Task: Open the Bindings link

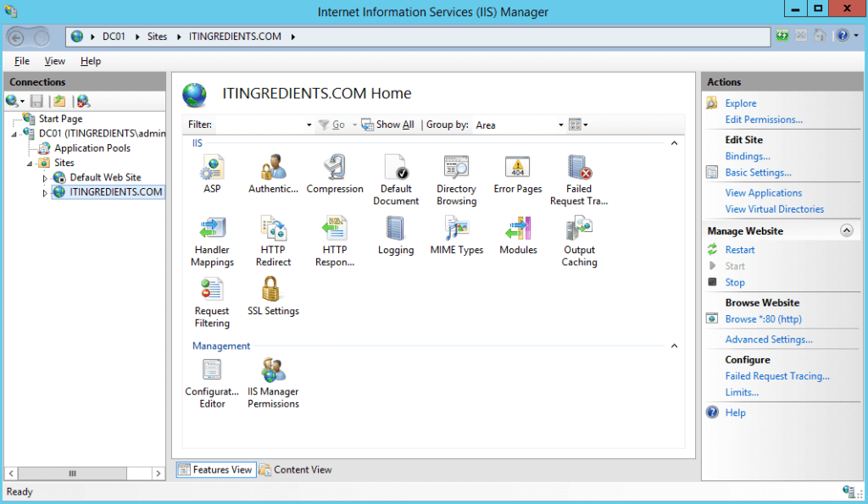Action: point(748,156)
